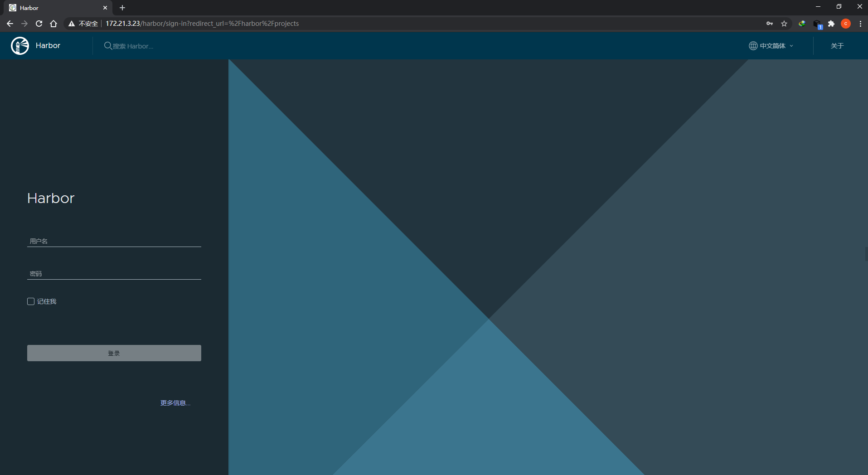
Task: Open the saved passwords key icon
Action: (x=770, y=24)
